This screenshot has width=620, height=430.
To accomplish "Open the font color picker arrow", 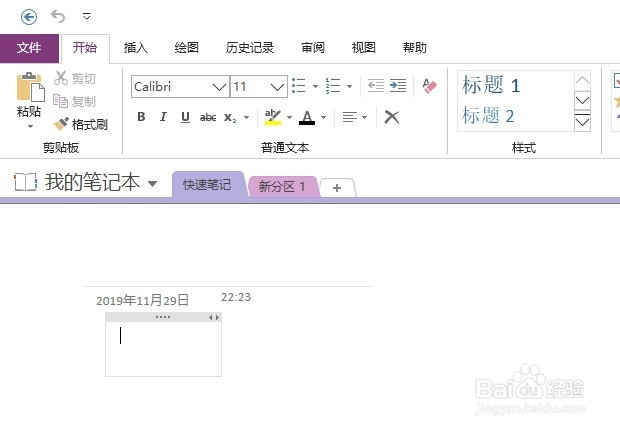I will pyautogui.click(x=323, y=117).
